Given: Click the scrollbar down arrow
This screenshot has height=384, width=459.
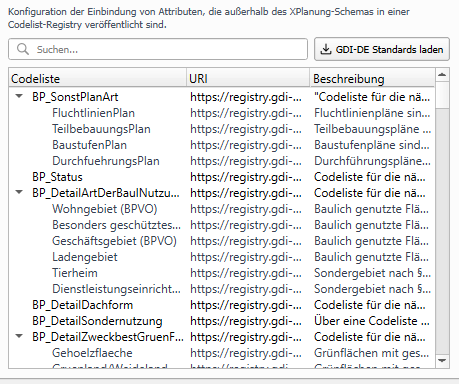Looking at the screenshot, I should (442, 361).
